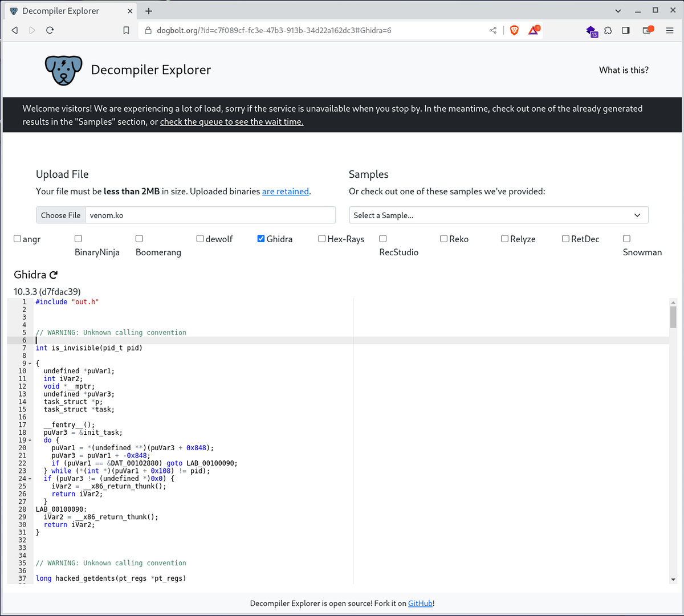Collapse the if block fold at line 24
This screenshot has width=684, height=616.
pyautogui.click(x=30, y=479)
